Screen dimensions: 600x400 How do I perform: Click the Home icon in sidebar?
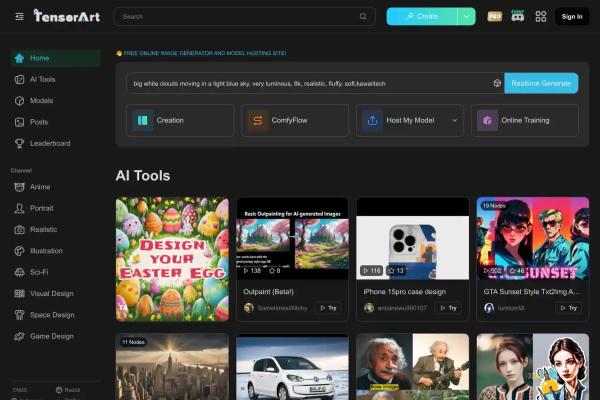[19, 58]
